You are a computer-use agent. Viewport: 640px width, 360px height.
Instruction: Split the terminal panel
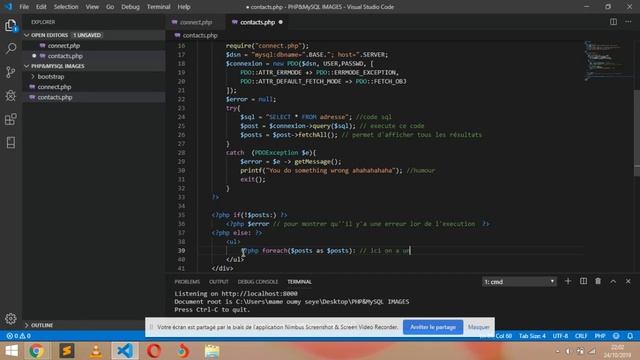click(x=583, y=281)
